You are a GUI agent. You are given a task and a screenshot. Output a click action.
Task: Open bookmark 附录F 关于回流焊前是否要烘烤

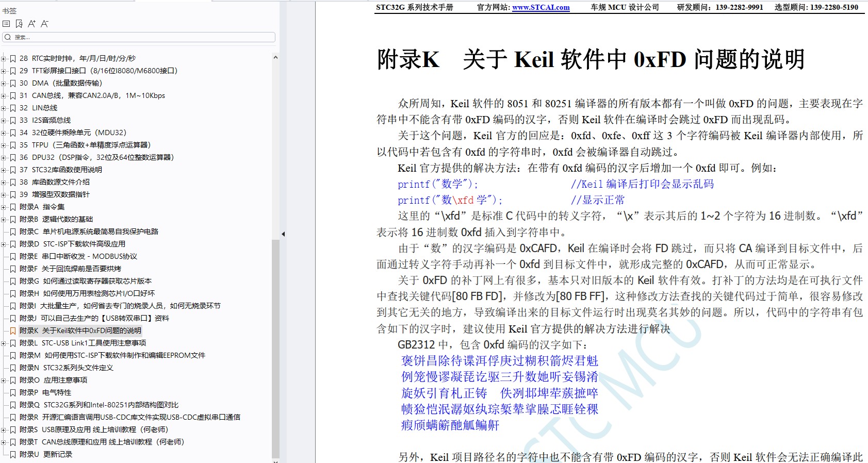71,269
